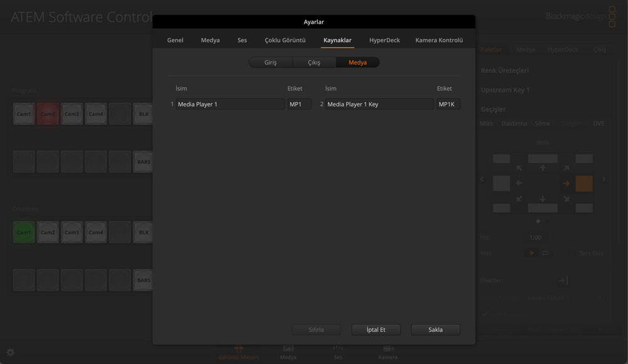Switch source list to Giriş
The height and width of the screenshot is (364, 628).
270,63
